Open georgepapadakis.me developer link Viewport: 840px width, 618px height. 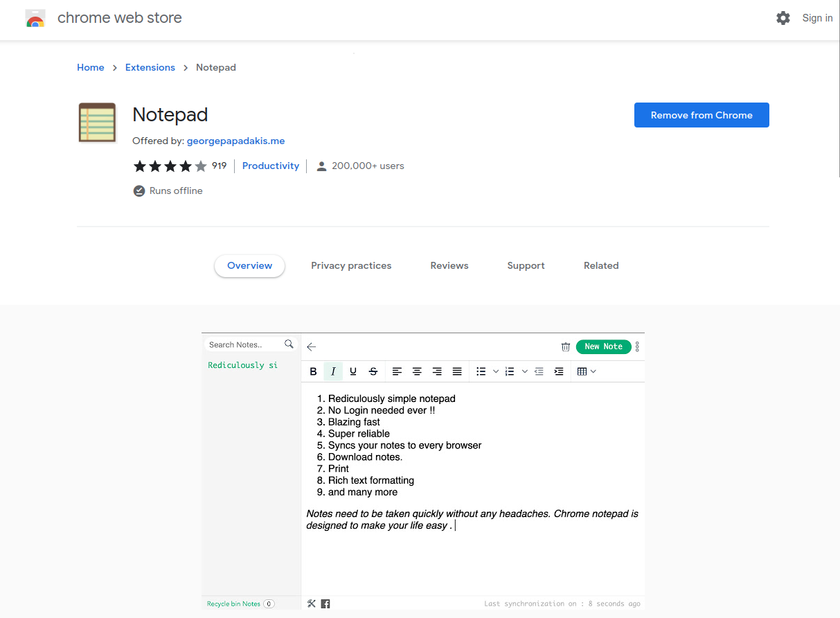point(235,141)
